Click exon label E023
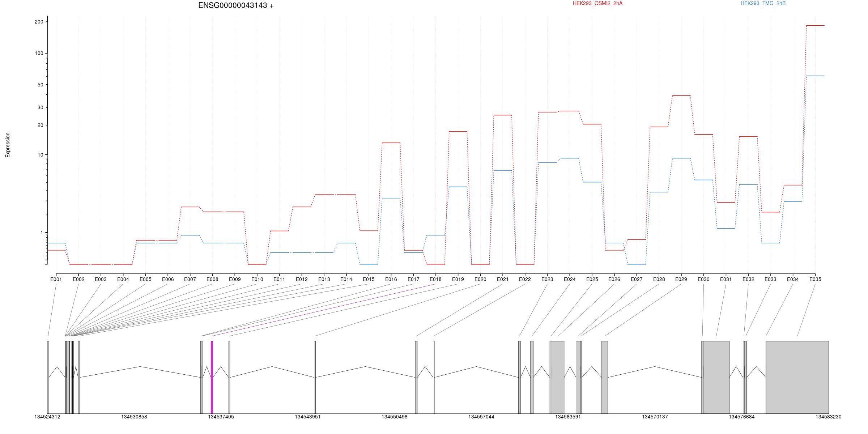 [x=547, y=279]
